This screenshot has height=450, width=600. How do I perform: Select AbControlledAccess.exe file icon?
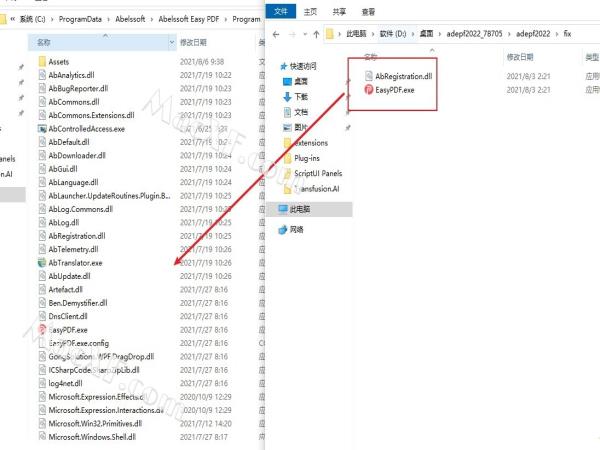point(42,129)
